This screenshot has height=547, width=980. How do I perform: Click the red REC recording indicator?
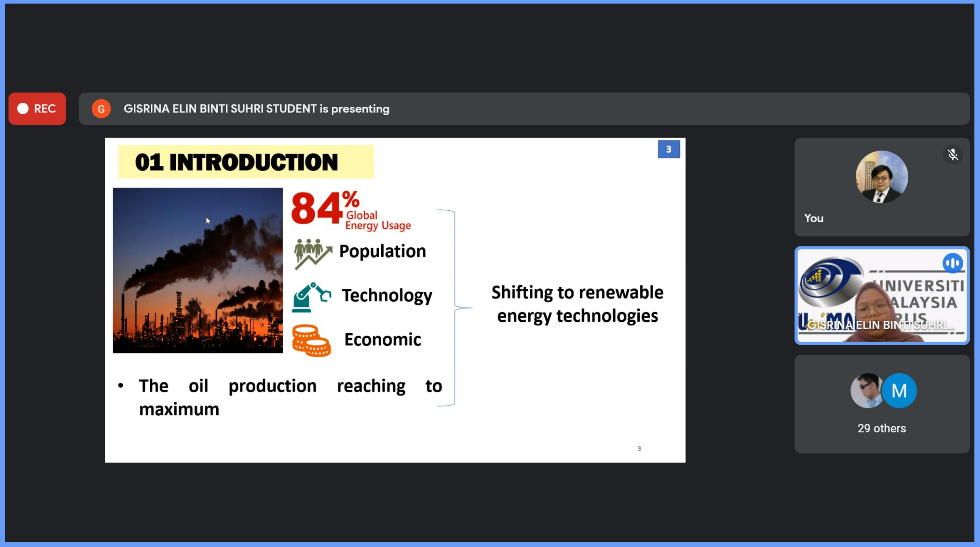tap(37, 108)
